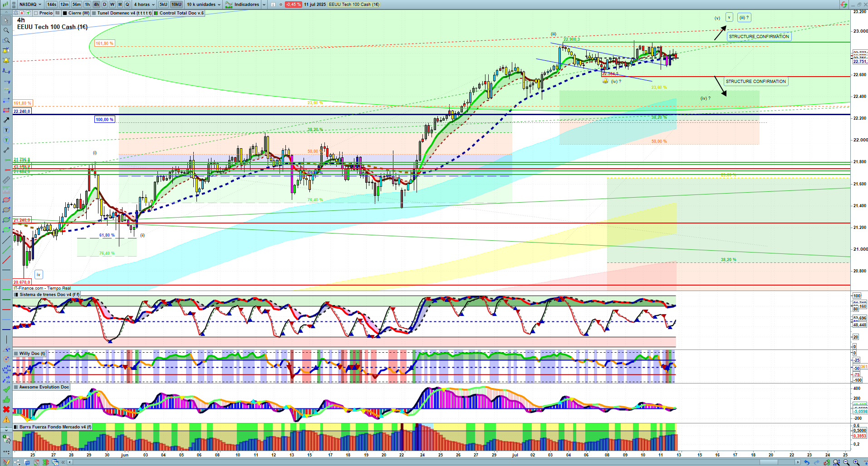Click the -0,45 % change badge
The height and width of the screenshot is (466, 868).
(x=293, y=5)
